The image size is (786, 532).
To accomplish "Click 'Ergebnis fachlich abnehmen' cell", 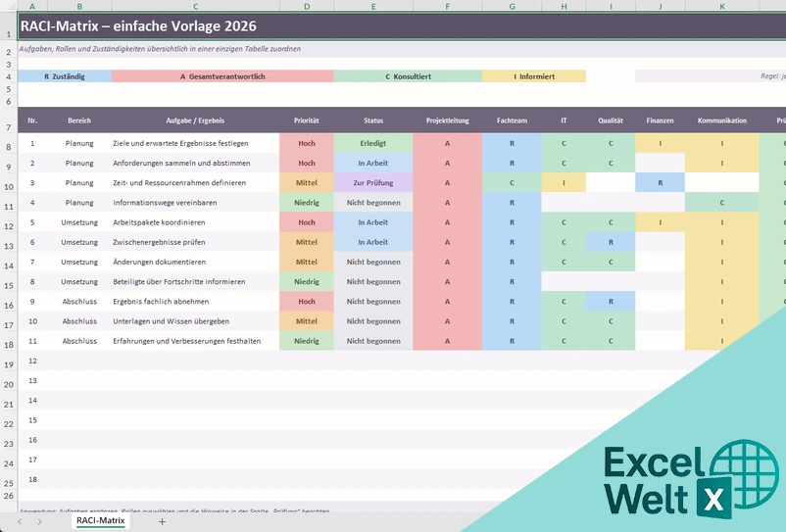I will pos(195,302).
